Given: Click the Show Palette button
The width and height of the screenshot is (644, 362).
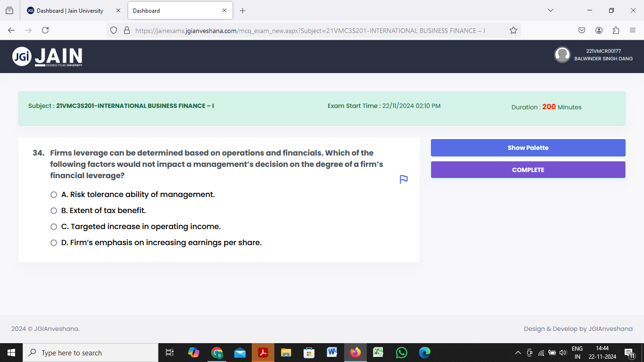Looking at the screenshot, I should 528,148.
